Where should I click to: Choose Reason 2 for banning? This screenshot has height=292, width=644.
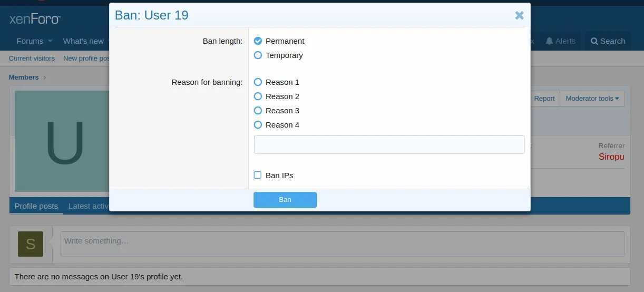[x=258, y=96]
